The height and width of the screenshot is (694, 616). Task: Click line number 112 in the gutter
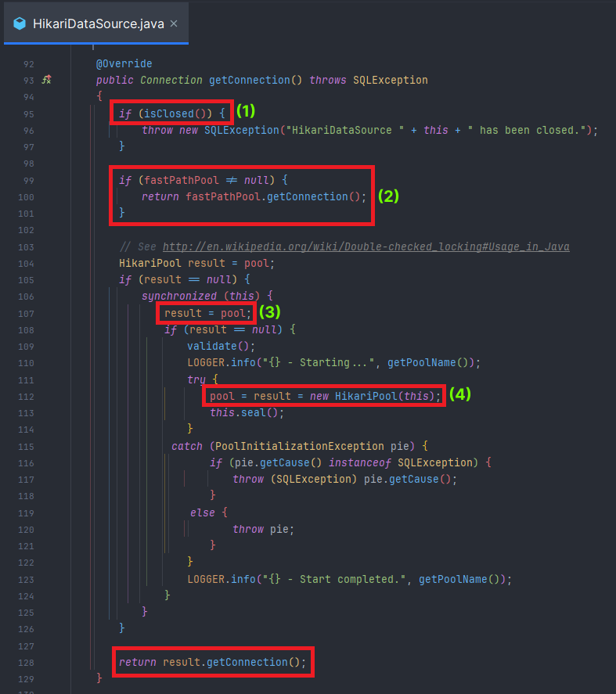(26, 397)
